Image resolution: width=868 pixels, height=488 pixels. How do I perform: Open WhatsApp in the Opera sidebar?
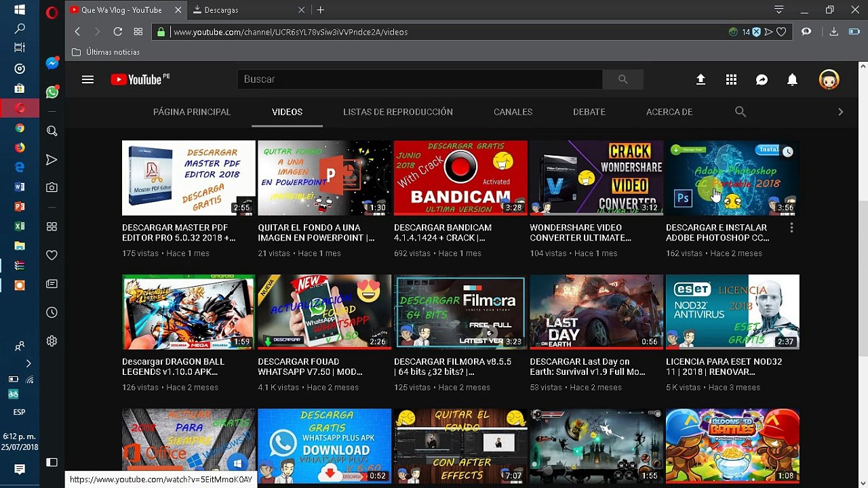(x=52, y=92)
